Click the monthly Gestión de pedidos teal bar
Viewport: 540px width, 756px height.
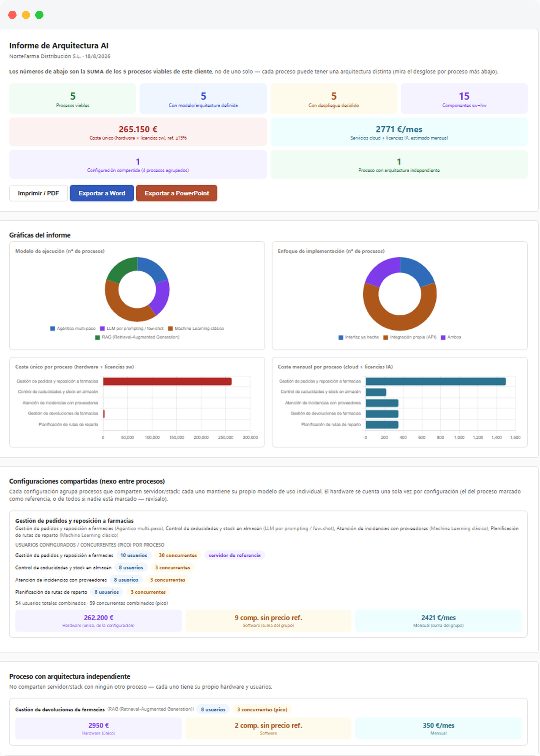pyautogui.click(x=436, y=381)
